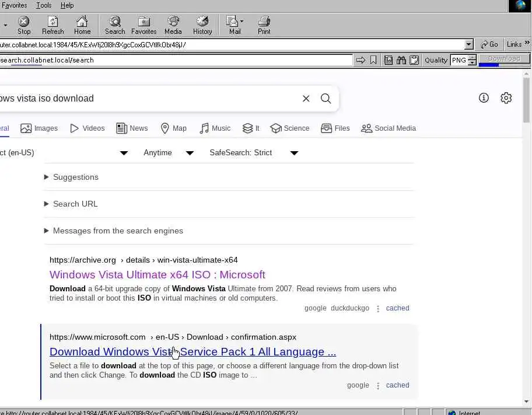This screenshot has width=532, height=415.
Task: Click the Stop toolbar button
Action: (24, 26)
